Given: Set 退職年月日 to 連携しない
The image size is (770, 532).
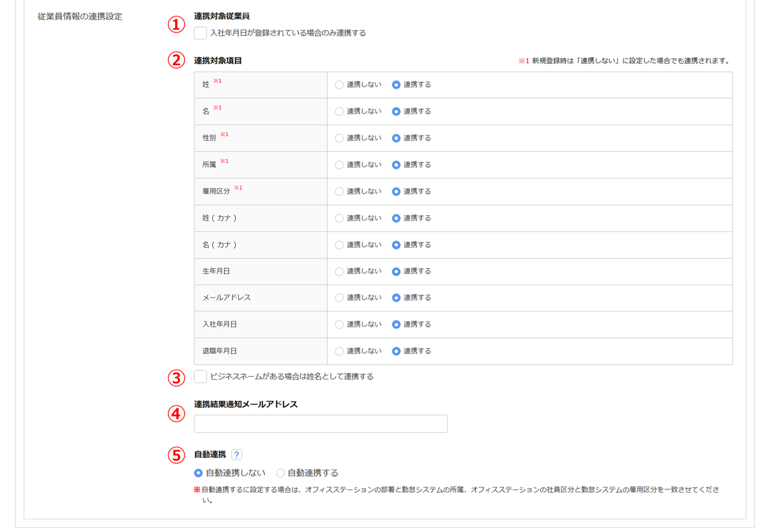Looking at the screenshot, I should pos(339,351).
